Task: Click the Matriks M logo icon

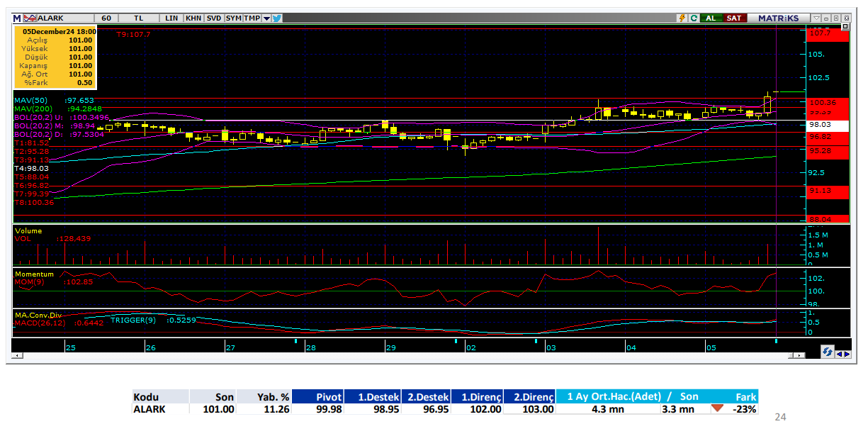Action: [18, 18]
